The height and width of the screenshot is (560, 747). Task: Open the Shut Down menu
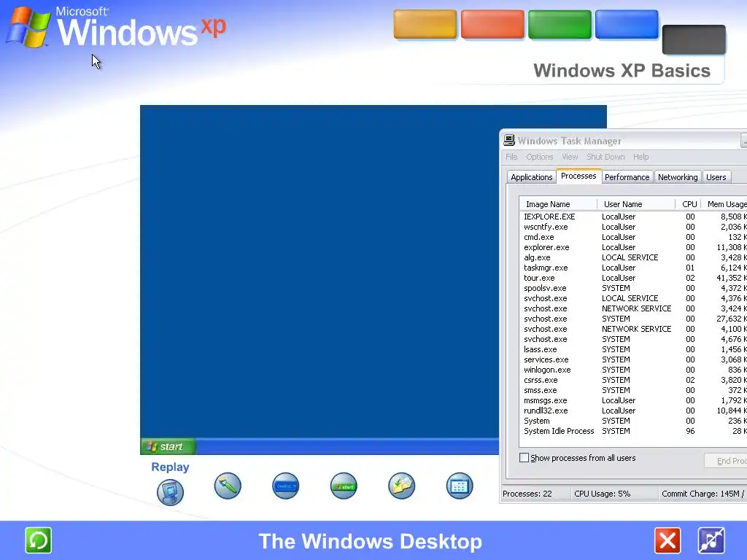605,157
